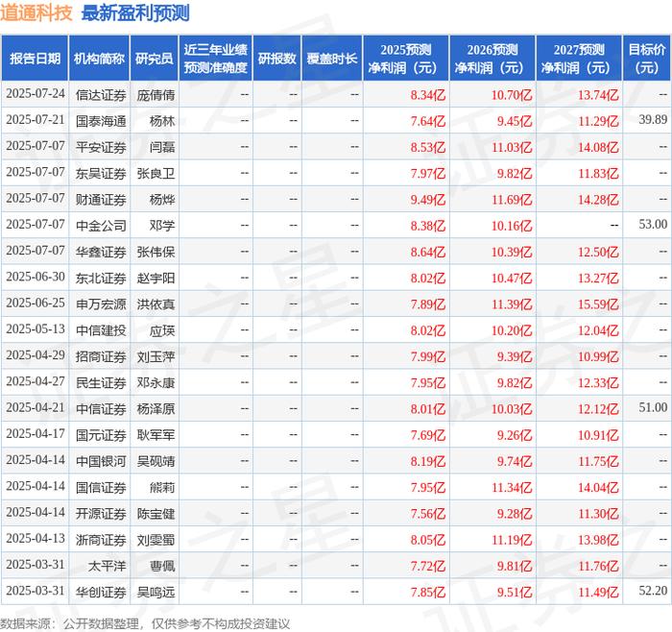Click the date 2025-05-13
The image size is (672, 632).
[36, 329]
